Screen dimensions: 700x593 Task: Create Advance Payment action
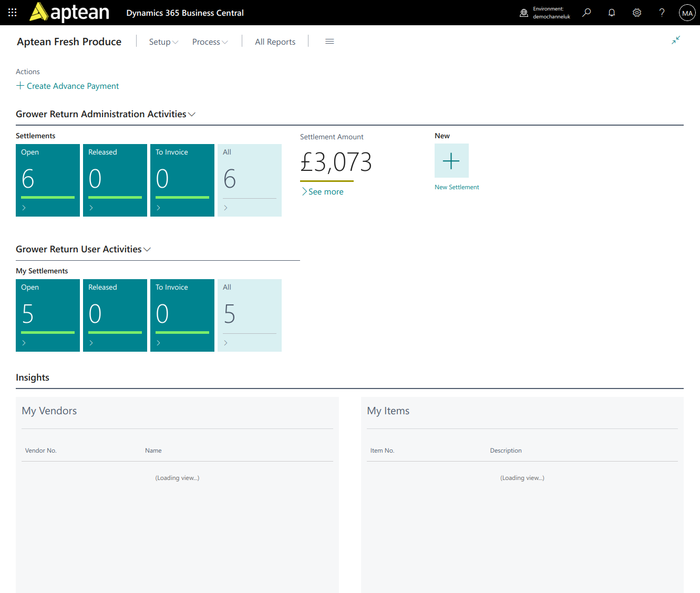click(x=67, y=86)
